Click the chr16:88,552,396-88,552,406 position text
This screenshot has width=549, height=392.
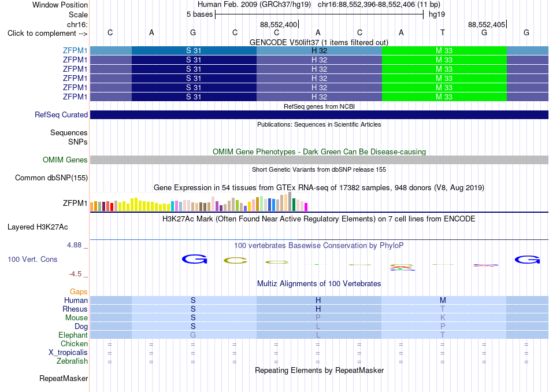click(379, 5)
